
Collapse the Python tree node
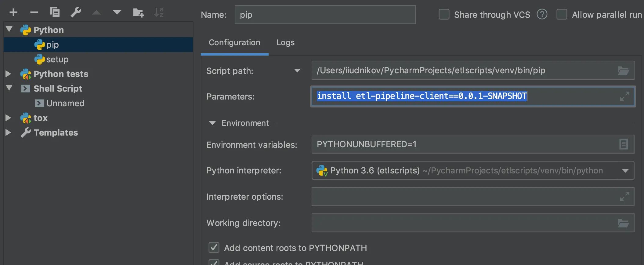coord(9,29)
